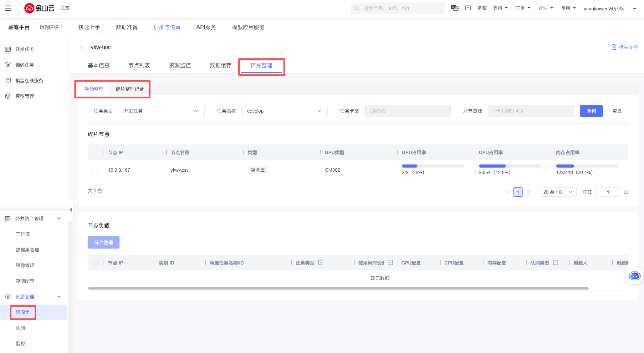The height and width of the screenshot is (353, 644).
Task: Click the search magnifier icon
Action: tap(357, 8)
